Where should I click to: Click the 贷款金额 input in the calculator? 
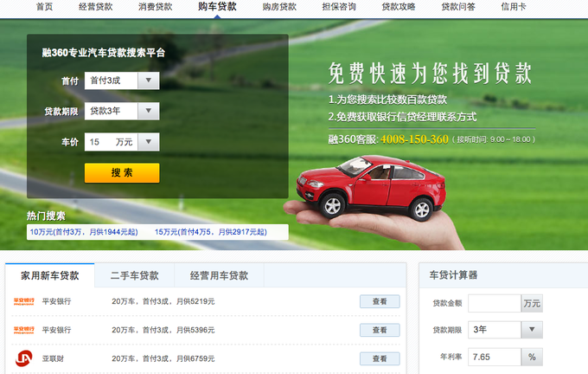(x=495, y=303)
